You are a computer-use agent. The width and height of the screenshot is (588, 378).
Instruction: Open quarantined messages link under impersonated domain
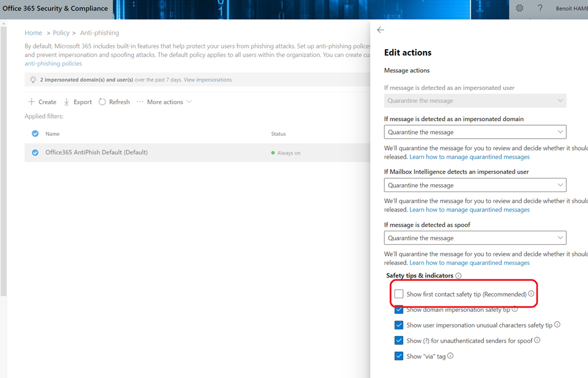coord(470,157)
